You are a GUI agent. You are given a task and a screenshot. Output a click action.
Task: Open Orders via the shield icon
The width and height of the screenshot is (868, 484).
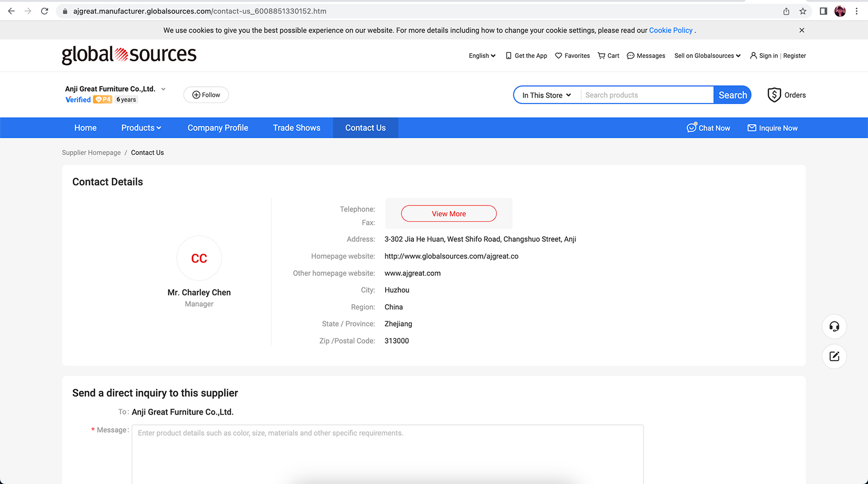coord(774,95)
